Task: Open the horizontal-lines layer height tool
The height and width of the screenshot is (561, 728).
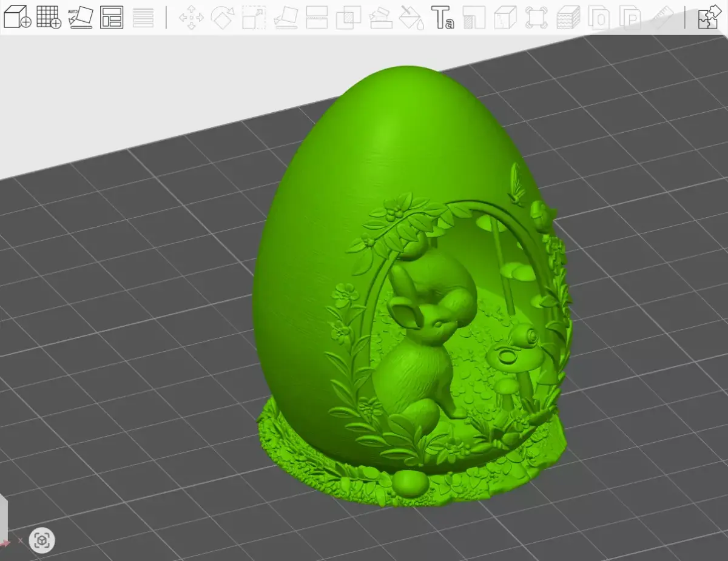Action: 143,17
